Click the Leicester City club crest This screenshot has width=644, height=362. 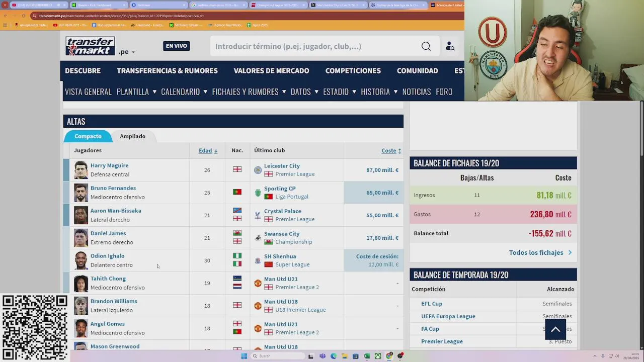coord(258,170)
